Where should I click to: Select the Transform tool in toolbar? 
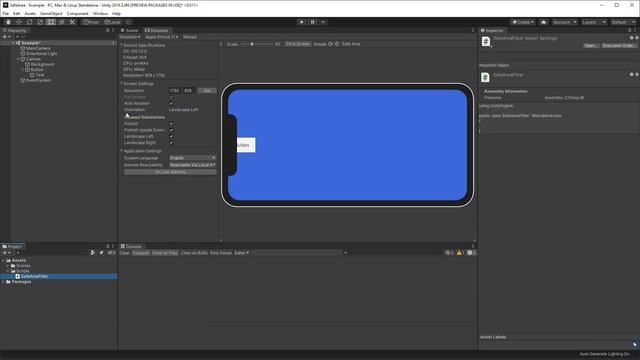point(61,22)
